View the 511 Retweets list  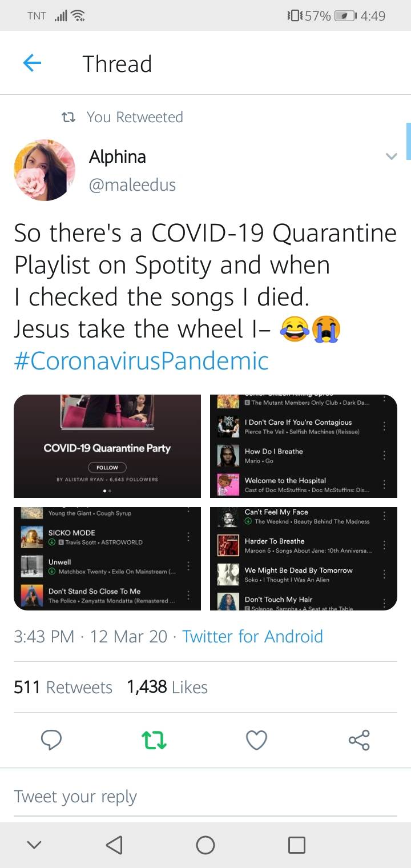point(63,687)
